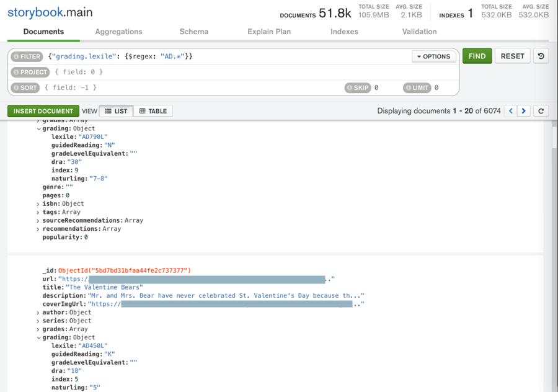This screenshot has height=392, width=558.
Task: Expand grades Array in Valentine Bears document
Action: tap(38, 329)
